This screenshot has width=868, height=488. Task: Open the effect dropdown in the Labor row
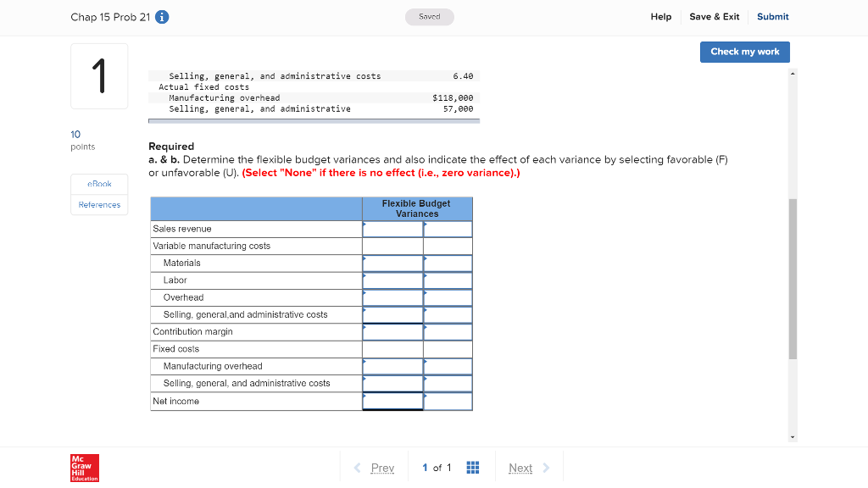click(x=448, y=280)
